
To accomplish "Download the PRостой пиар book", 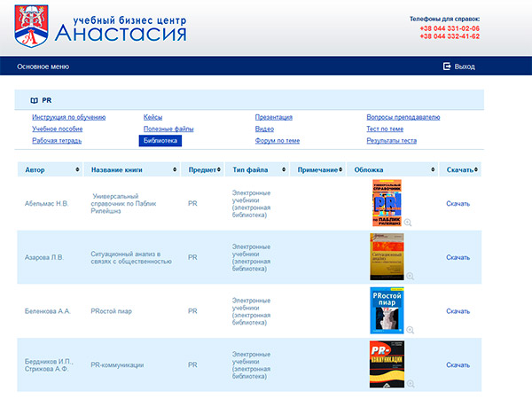I will 458,311.
